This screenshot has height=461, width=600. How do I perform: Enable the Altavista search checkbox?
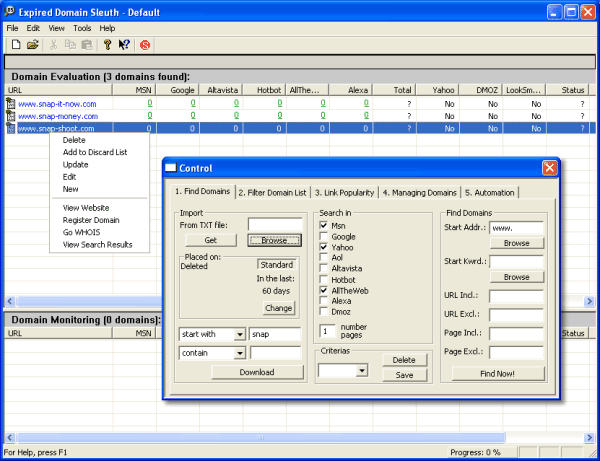(x=324, y=268)
